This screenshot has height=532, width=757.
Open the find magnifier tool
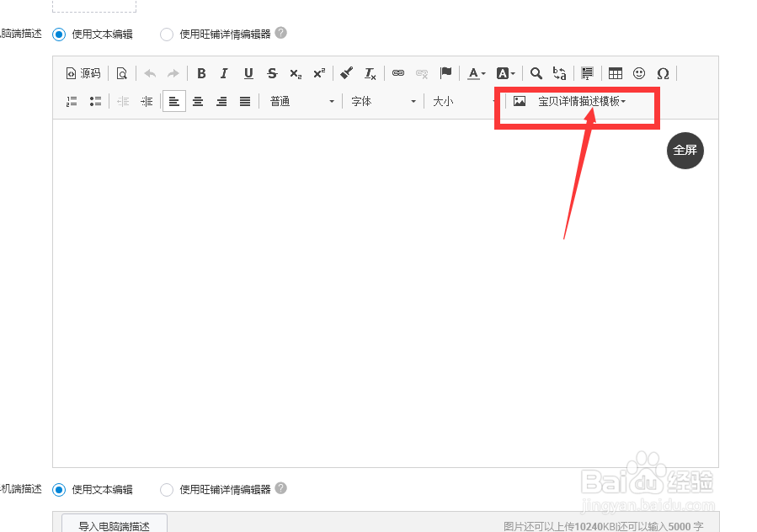[x=536, y=73]
